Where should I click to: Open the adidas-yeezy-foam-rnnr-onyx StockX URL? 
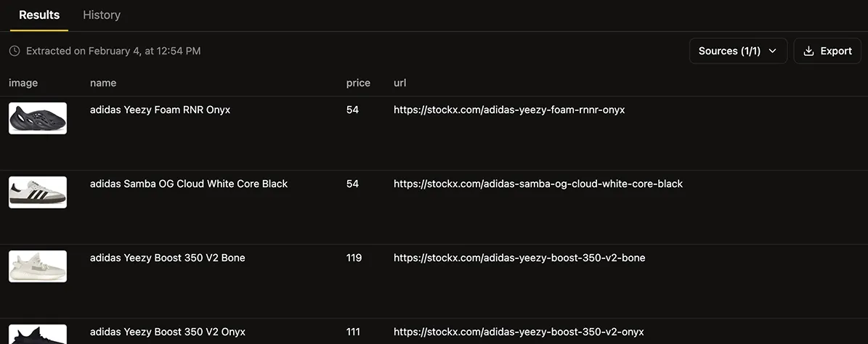click(509, 110)
